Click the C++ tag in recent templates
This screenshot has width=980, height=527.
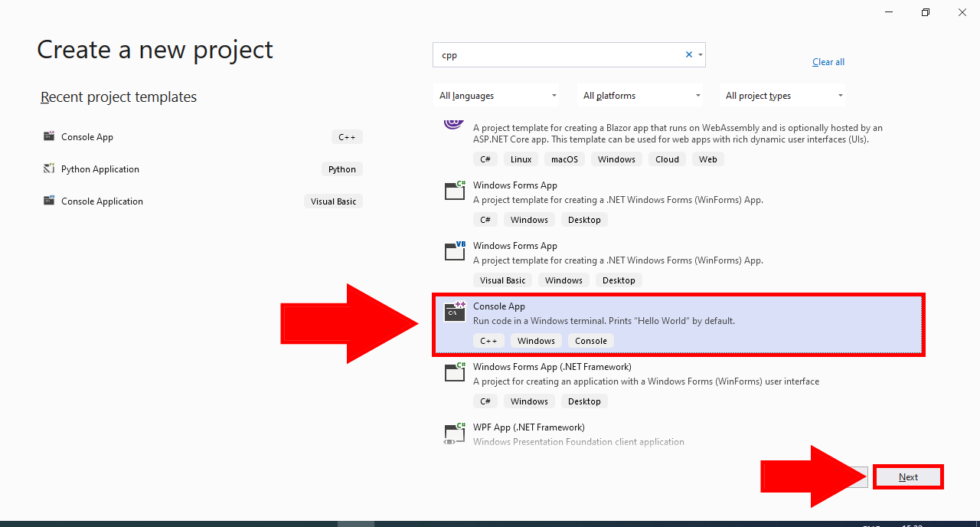[x=348, y=137]
